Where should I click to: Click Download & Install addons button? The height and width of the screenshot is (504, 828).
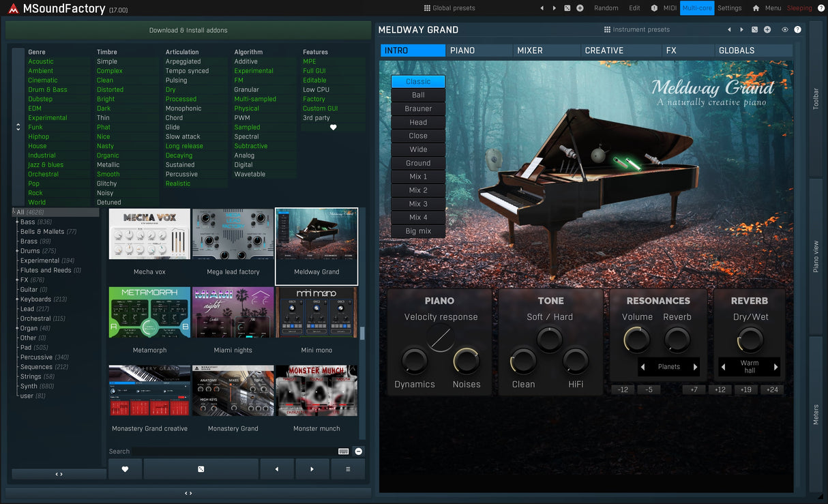click(x=188, y=31)
